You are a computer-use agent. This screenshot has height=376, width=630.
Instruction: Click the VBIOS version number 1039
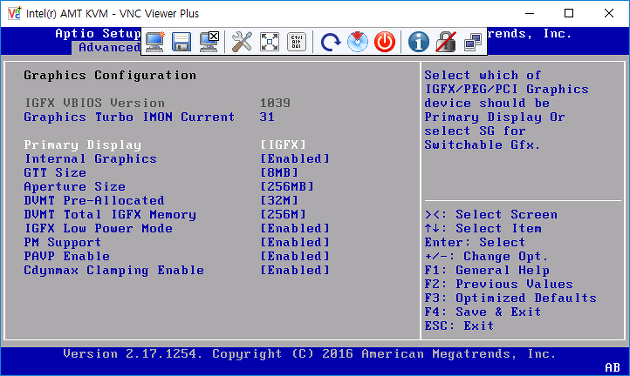tap(275, 103)
